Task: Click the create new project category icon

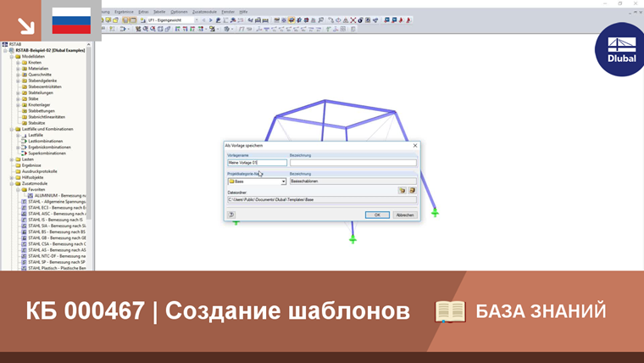Action: 402,190
